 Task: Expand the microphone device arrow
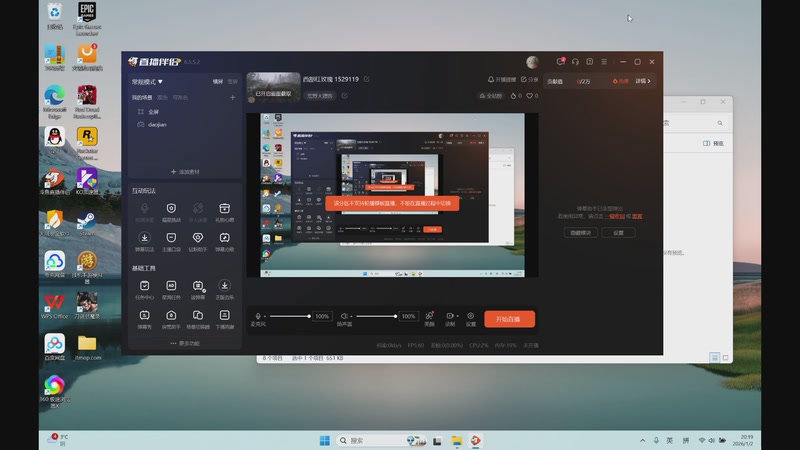pos(264,317)
